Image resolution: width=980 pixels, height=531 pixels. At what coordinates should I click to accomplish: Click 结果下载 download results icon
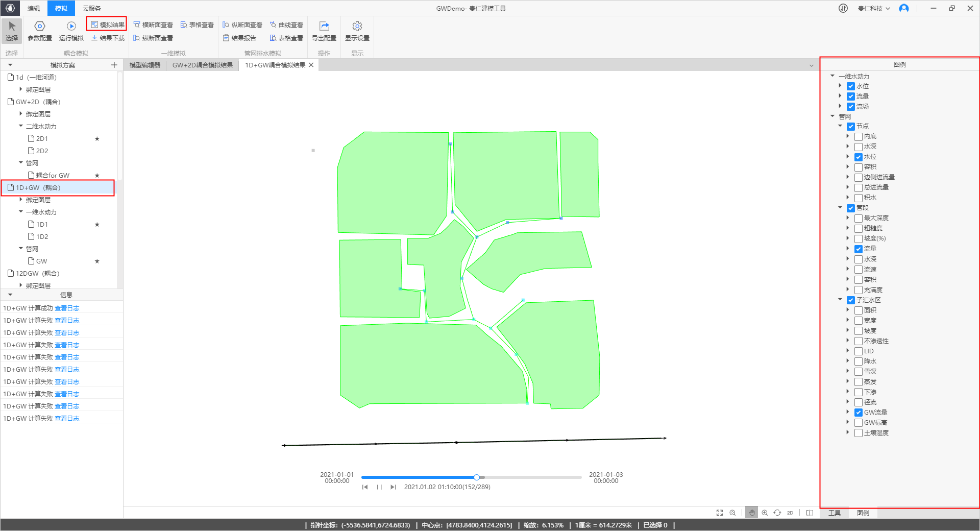[x=108, y=38]
